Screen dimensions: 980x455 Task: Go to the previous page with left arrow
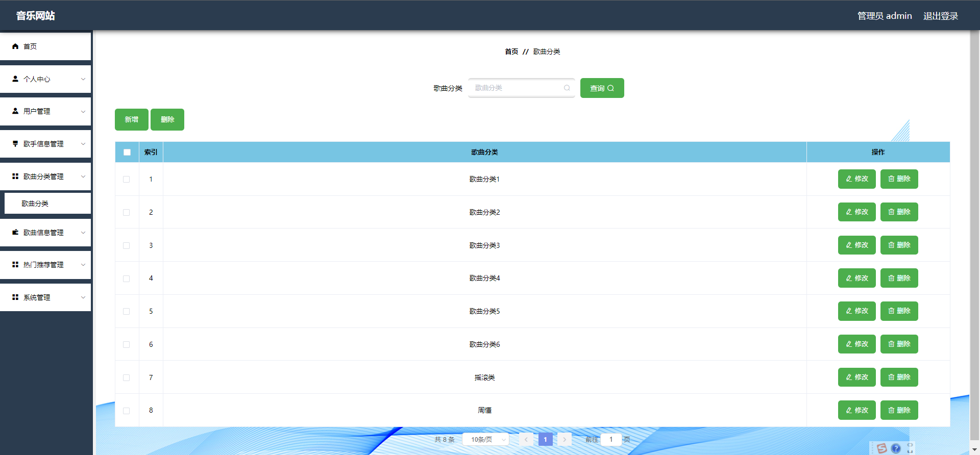(526, 439)
